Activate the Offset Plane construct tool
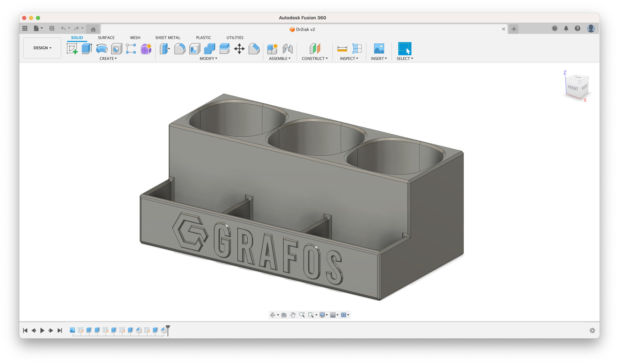 coord(315,49)
